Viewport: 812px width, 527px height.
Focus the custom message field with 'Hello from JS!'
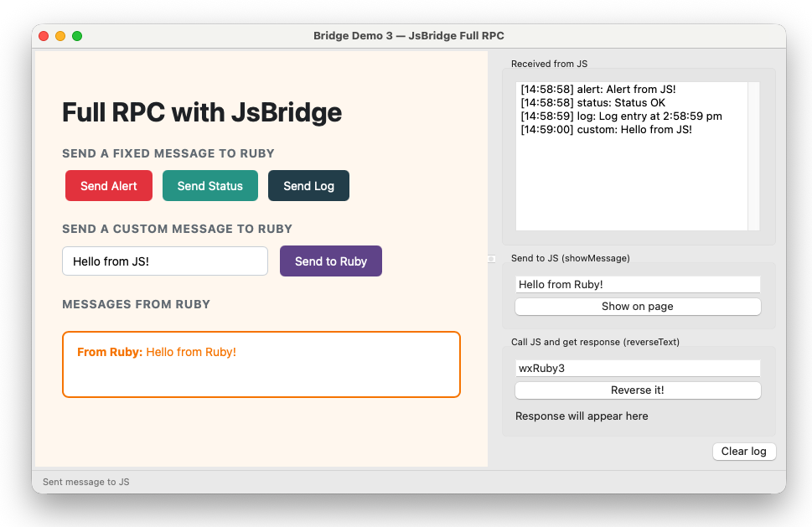tap(165, 261)
